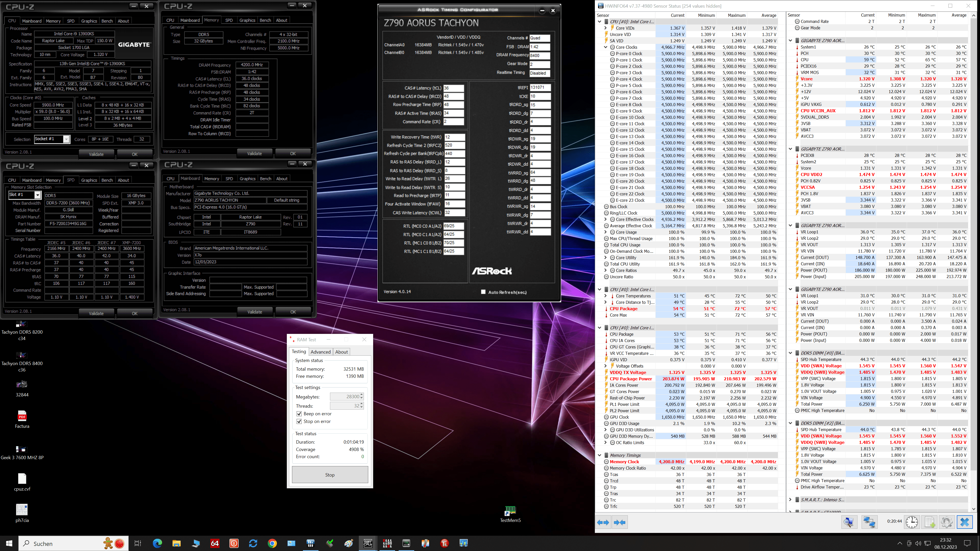Toggle Stop on error checkbox

299,421
